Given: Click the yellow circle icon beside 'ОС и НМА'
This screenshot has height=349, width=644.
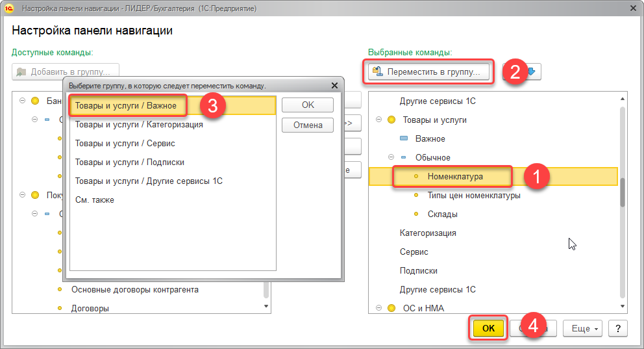Looking at the screenshot, I should 391,308.
